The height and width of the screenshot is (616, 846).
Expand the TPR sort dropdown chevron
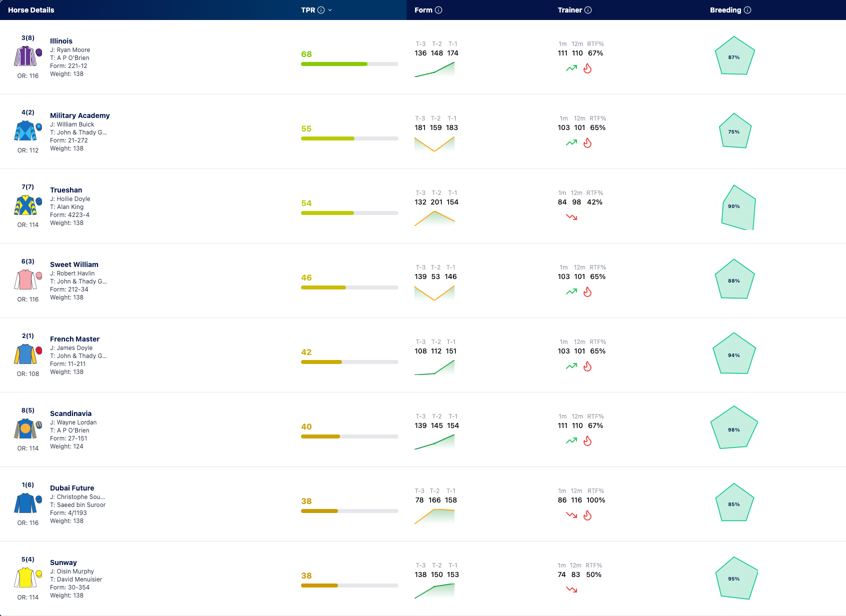(x=330, y=10)
